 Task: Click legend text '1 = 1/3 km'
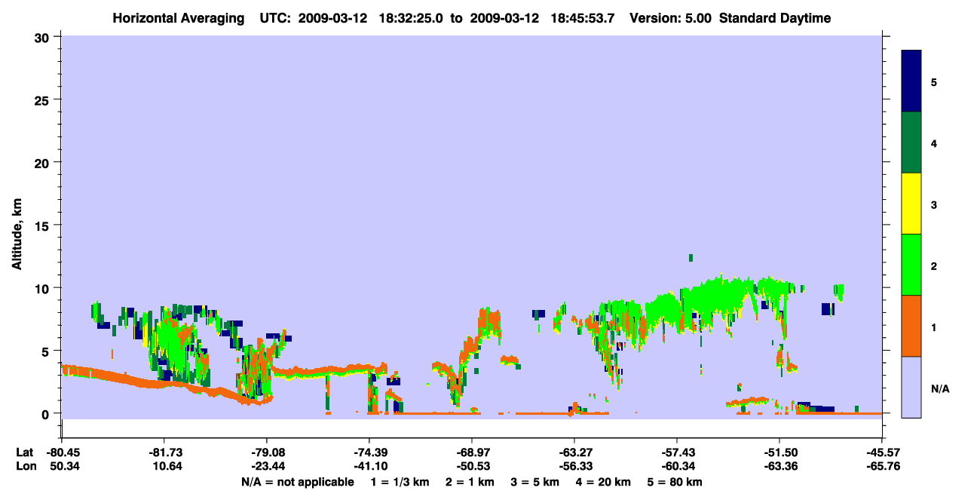click(x=400, y=482)
